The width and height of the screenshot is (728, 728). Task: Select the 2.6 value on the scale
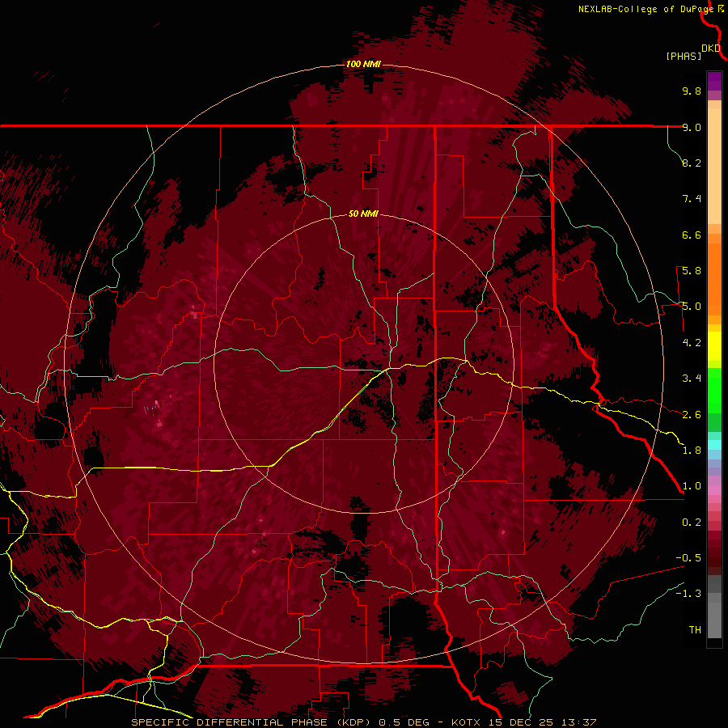tap(692, 415)
